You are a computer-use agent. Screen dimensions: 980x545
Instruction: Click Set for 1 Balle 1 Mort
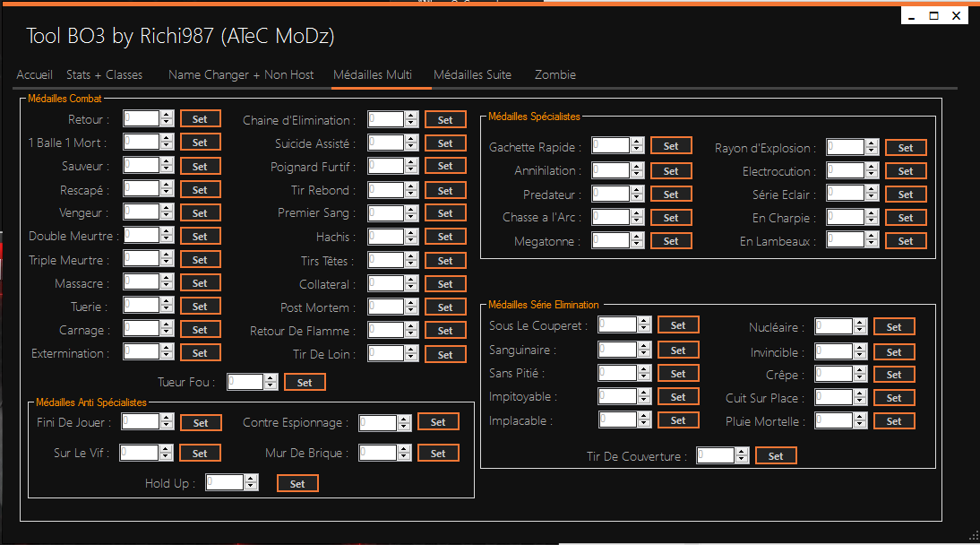(200, 142)
